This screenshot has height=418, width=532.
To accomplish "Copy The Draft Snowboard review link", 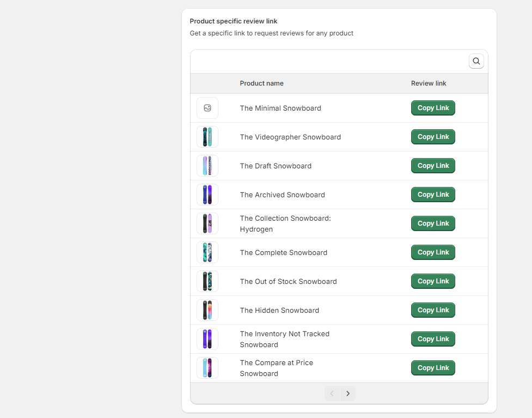I will tap(433, 166).
